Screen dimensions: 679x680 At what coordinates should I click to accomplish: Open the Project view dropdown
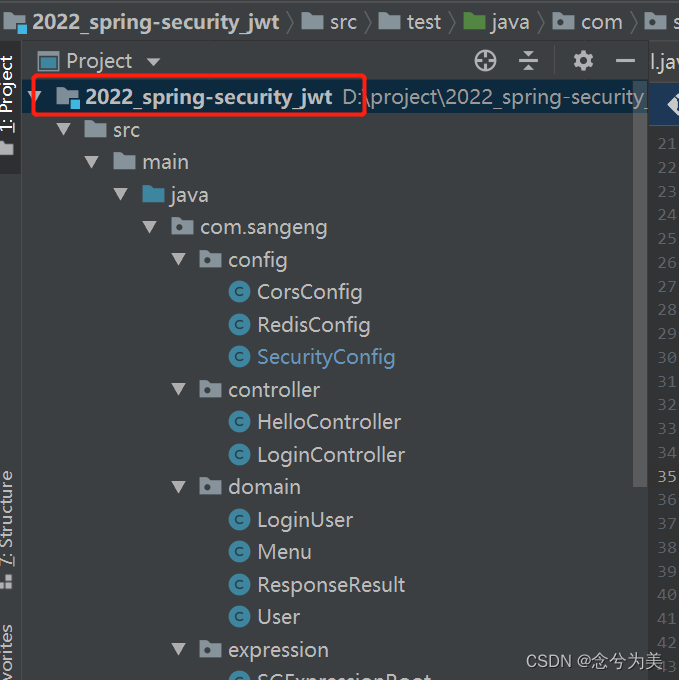153,62
